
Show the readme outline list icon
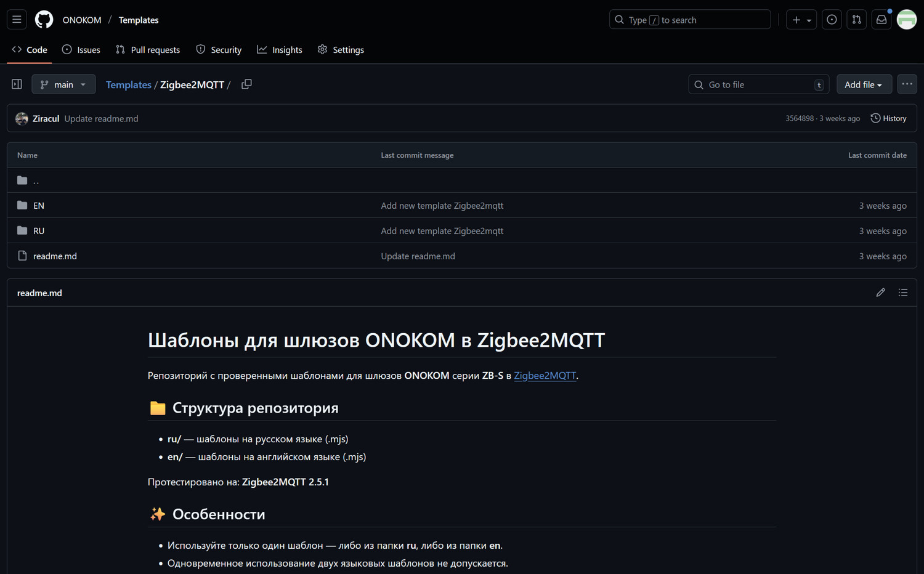pyautogui.click(x=903, y=293)
